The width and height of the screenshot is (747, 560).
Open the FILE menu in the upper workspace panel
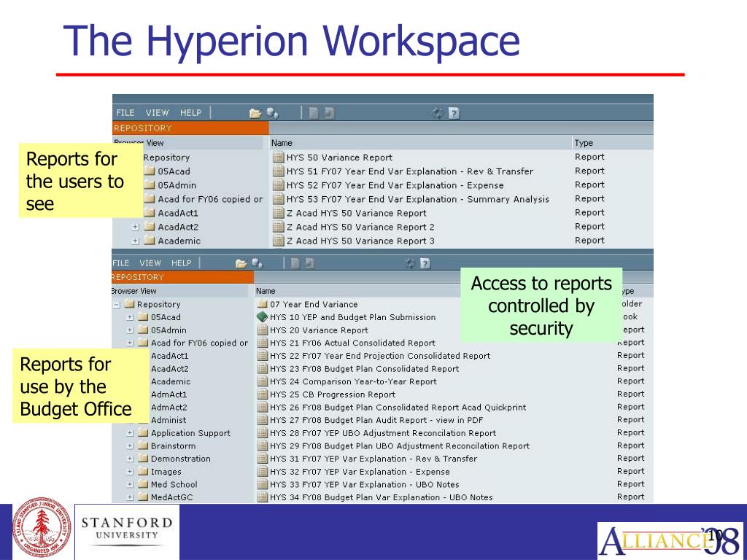click(x=125, y=113)
